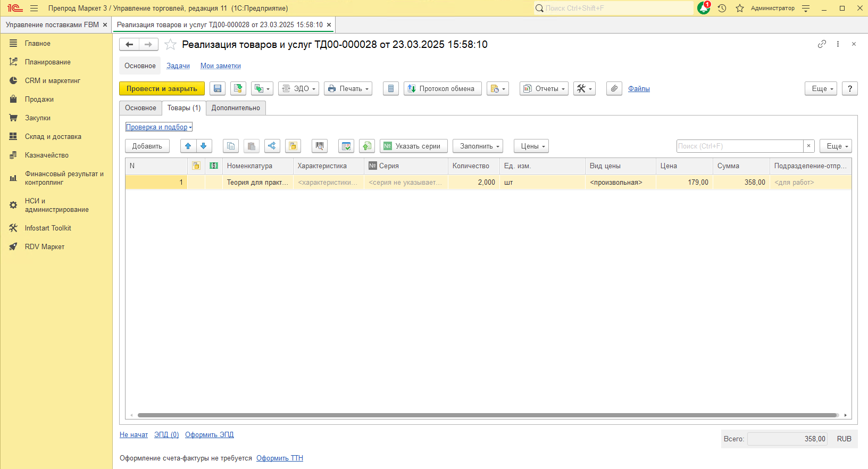Open the table toolbar Еще menu
The width and height of the screenshot is (868, 469).
pyautogui.click(x=836, y=146)
